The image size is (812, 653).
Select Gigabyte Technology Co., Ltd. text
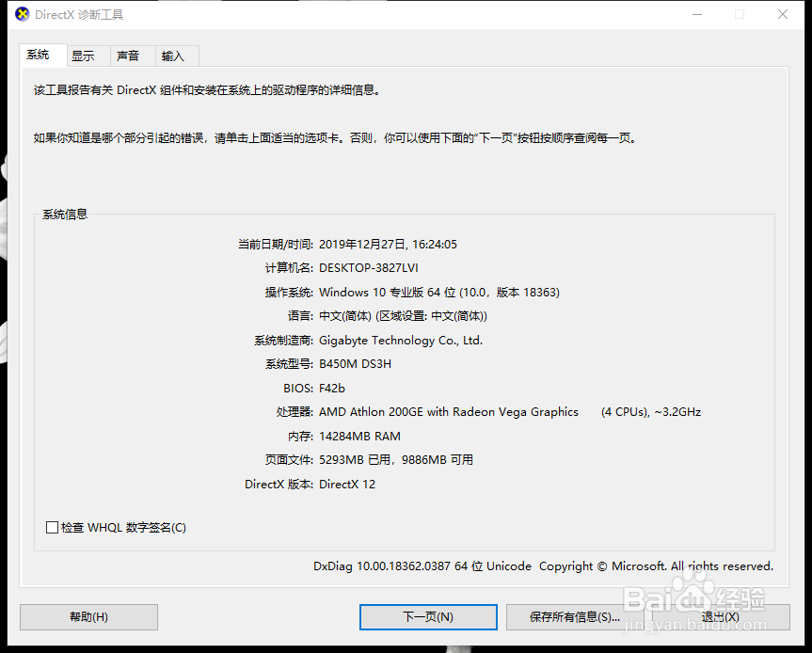point(401,341)
